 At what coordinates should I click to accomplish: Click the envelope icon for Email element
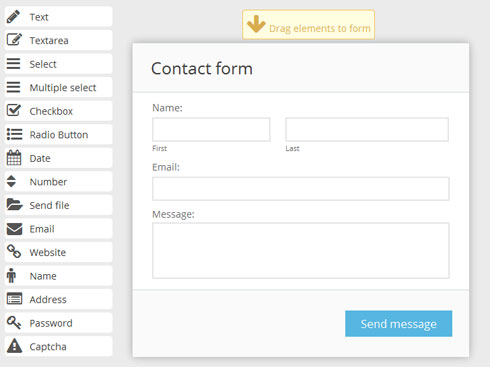point(14,229)
